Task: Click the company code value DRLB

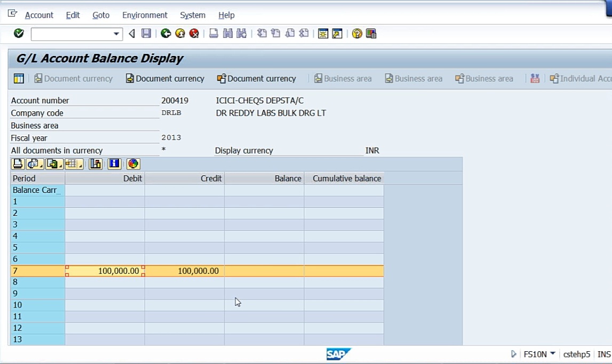Action: coord(171,113)
